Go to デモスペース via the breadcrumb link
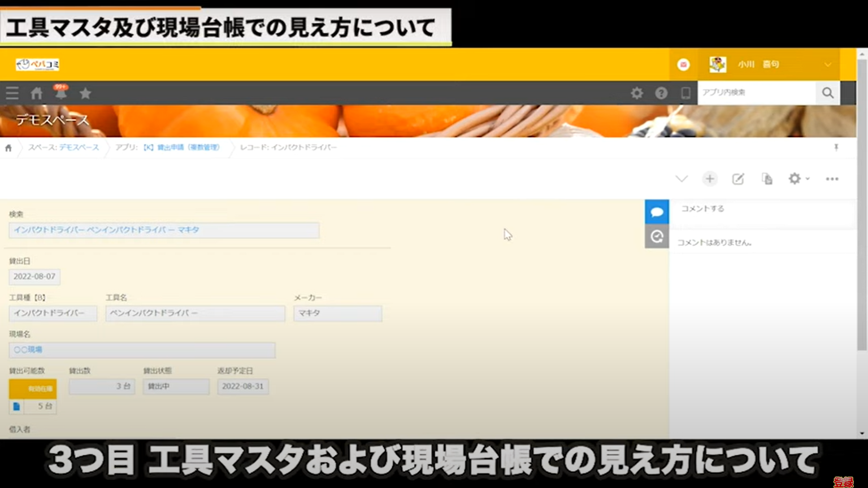The image size is (868, 488). 80,147
